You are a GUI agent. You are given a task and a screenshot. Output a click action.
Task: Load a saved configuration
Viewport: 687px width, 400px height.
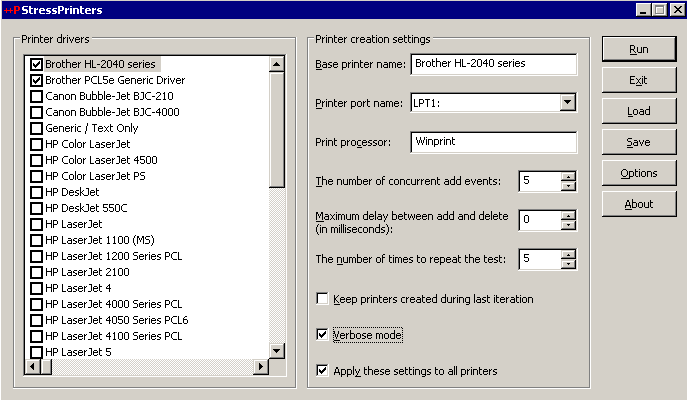point(639,111)
